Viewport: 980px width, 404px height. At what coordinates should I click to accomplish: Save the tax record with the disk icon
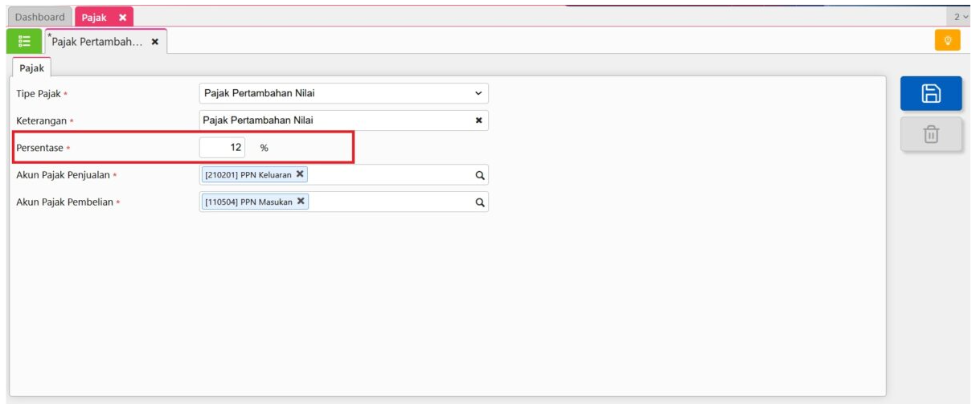tap(931, 93)
